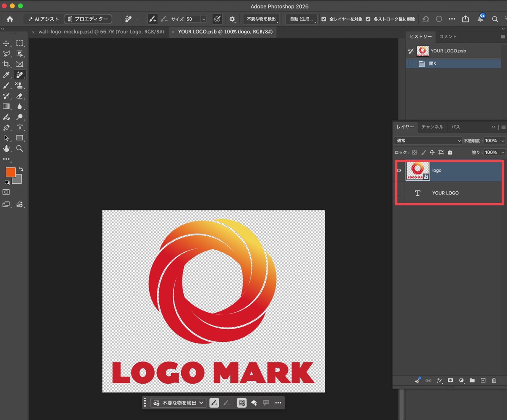Image resolution: width=507 pixels, height=420 pixels.
Task: Select the Type tool
Action: point(19,128)
